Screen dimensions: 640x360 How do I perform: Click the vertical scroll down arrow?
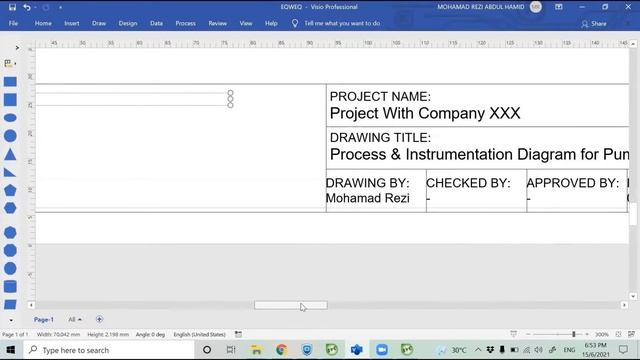click(633, 296)
